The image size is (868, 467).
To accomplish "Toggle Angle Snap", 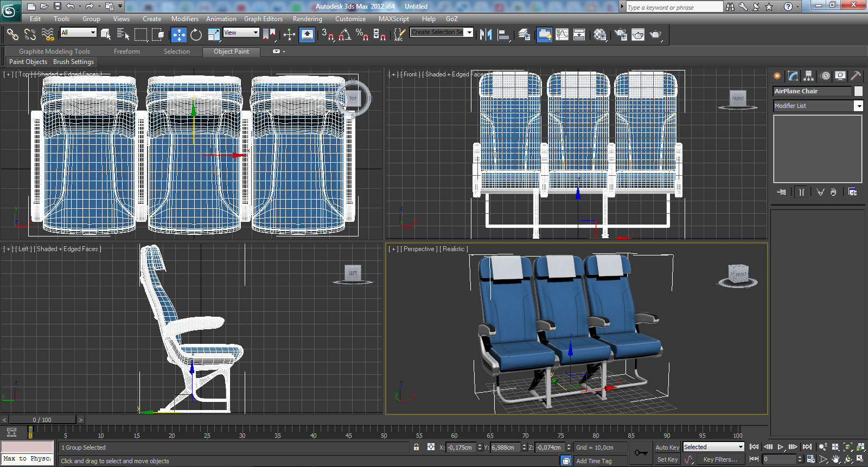I will click(345, 35).
